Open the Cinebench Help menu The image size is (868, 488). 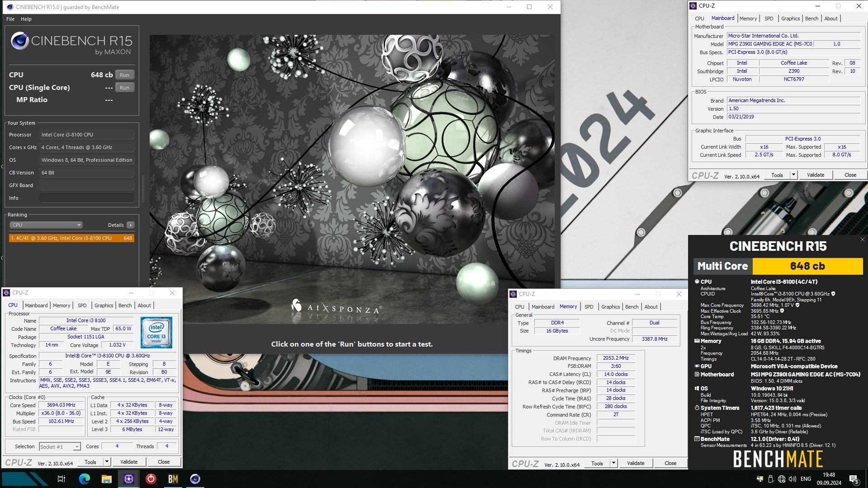[26, 19]
